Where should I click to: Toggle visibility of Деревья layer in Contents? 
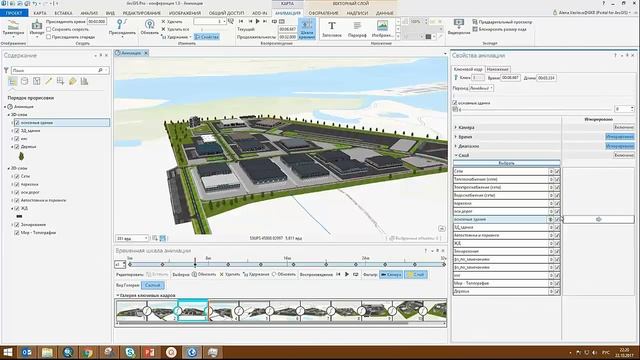(17, 147)
